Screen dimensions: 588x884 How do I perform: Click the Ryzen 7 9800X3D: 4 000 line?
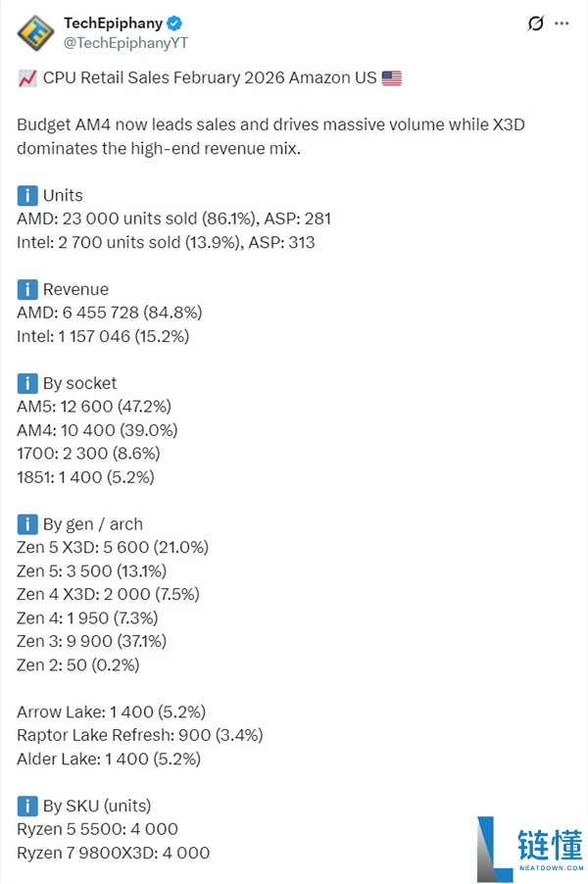pyautogui.click(x=114, y=853)
